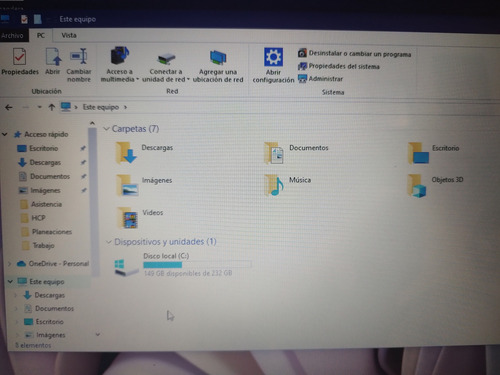Screen dimensions: 500x375
Task: Click quick access toolbar new folder icon
Action: click(37, 19)
